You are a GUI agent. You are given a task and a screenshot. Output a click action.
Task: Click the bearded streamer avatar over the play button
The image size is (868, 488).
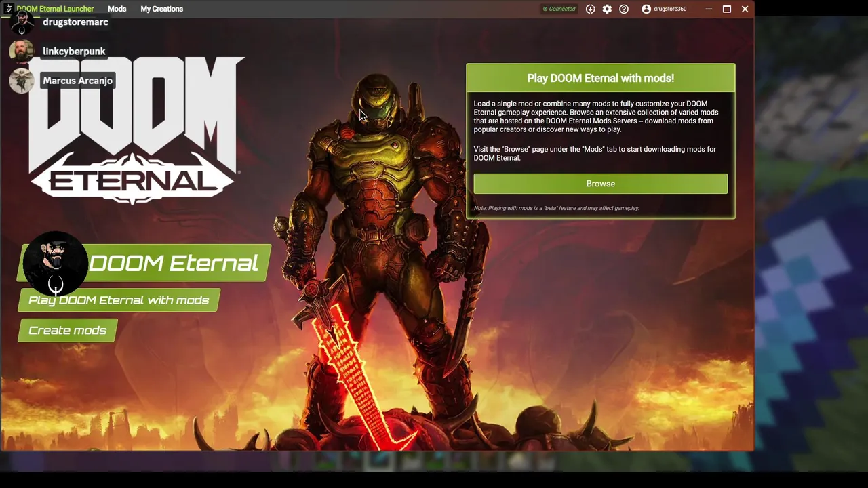coord(56,264)
